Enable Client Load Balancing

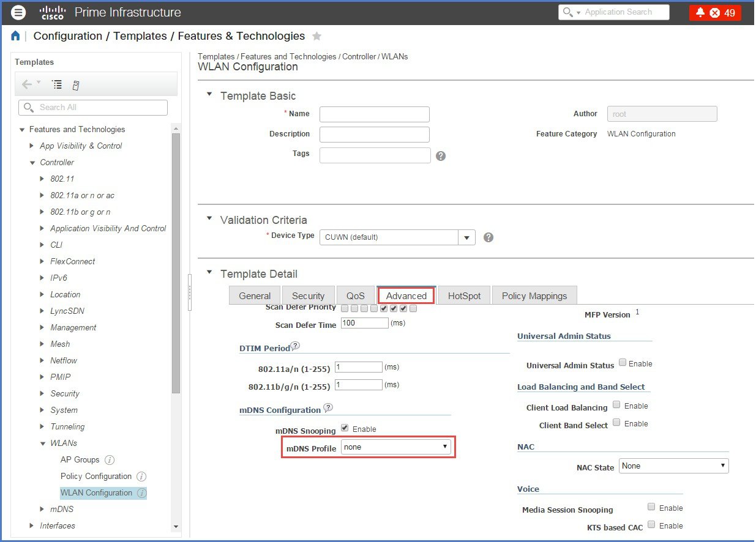coord(616,404)
